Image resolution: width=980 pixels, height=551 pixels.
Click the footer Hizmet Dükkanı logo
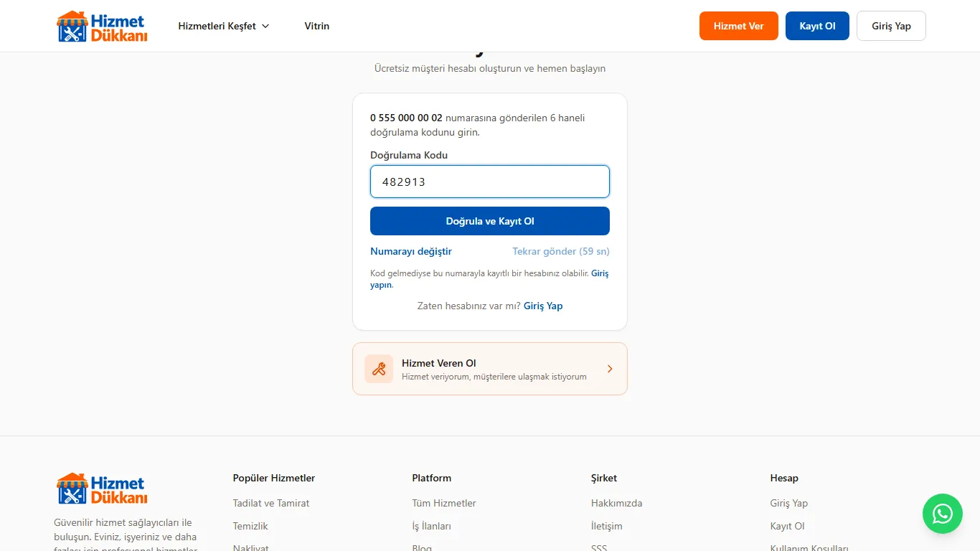click(x=102, y=488)
